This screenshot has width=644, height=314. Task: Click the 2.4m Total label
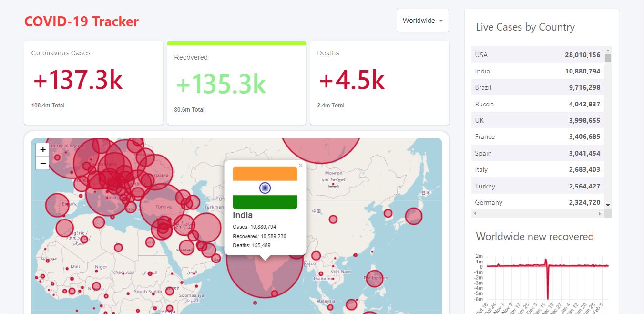point(331,105)
